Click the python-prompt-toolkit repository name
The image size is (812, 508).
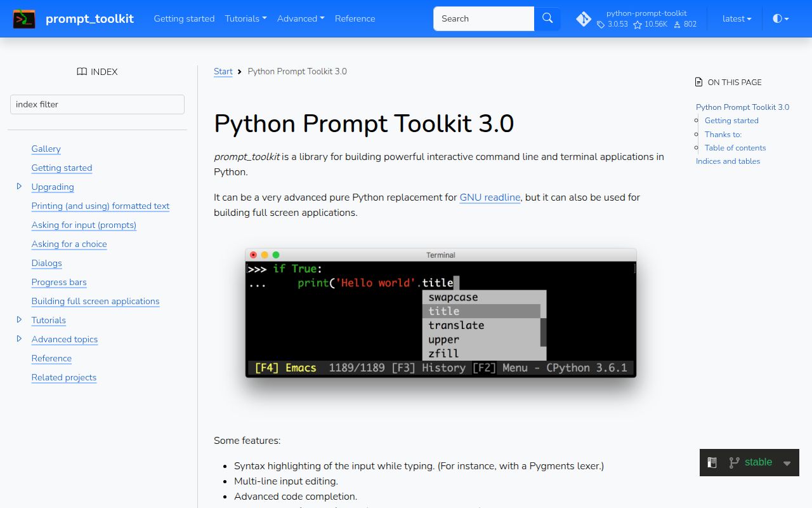pos(646,13)
